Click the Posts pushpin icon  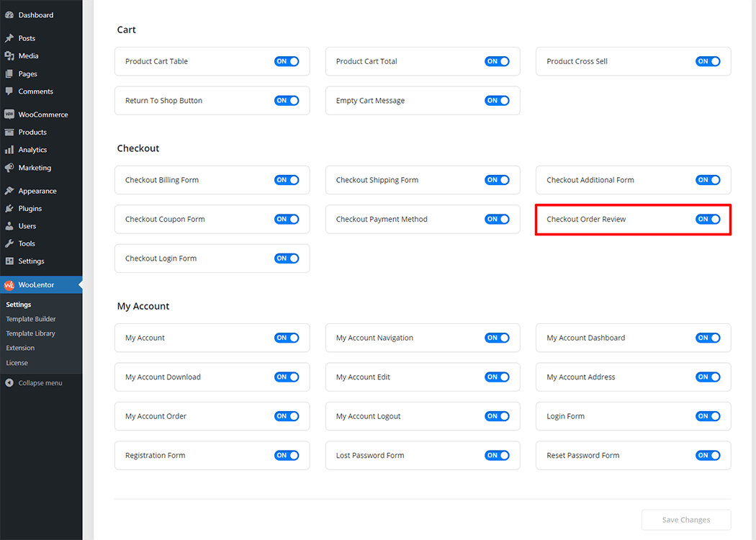(x=9, y=38)
